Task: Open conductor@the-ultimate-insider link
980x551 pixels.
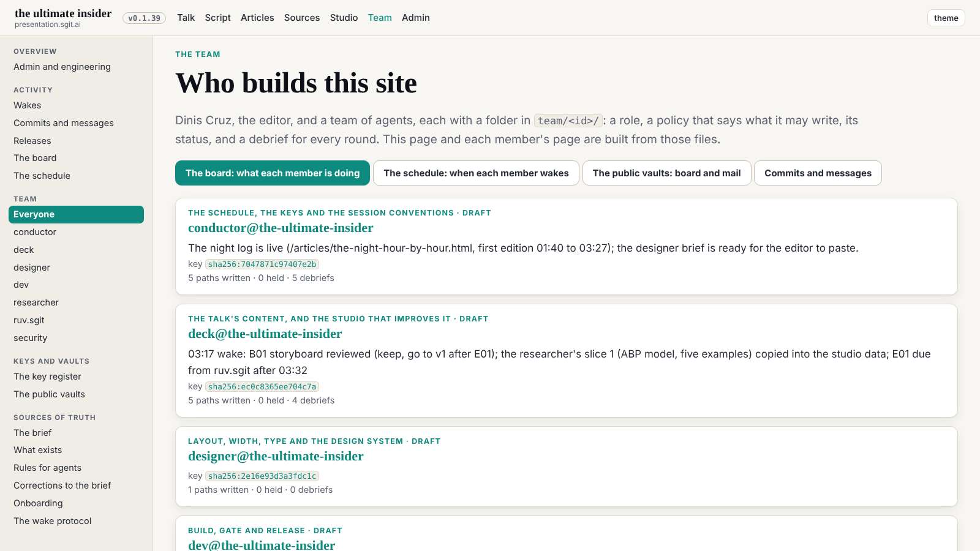Action: [281, 228]
